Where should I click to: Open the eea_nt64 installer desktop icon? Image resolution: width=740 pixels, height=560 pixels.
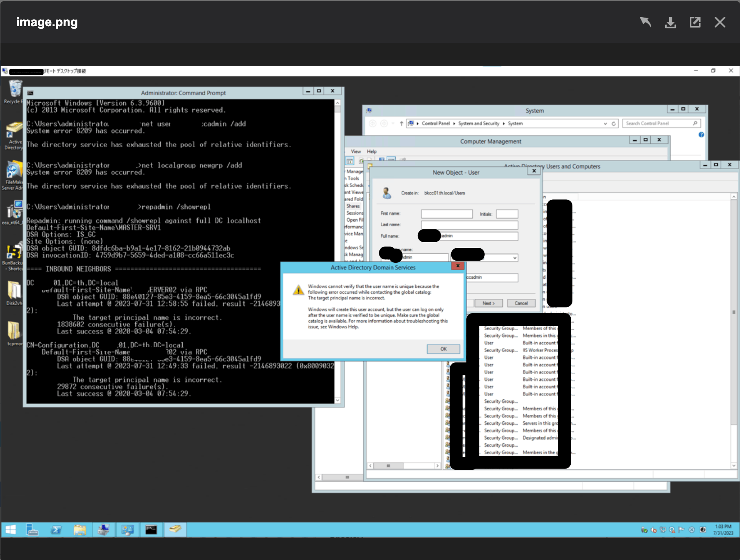(14, 213)
